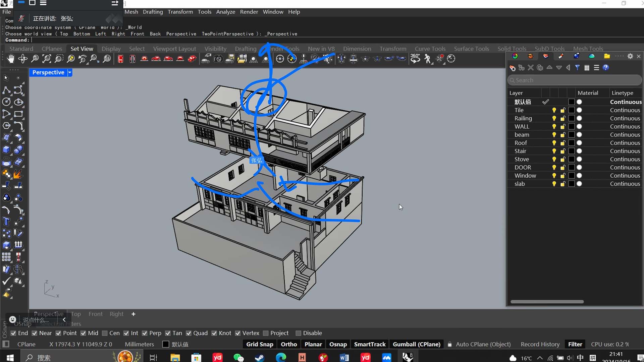Click the Text tool icon
The height and width of the screenshot is (362, 644).
point(6,222)
